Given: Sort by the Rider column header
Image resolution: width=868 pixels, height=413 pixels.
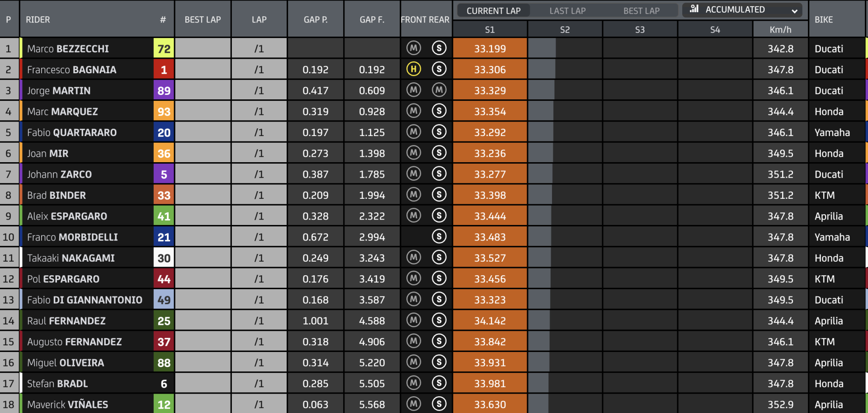Looking at the screenshot, I should [38, 19].
